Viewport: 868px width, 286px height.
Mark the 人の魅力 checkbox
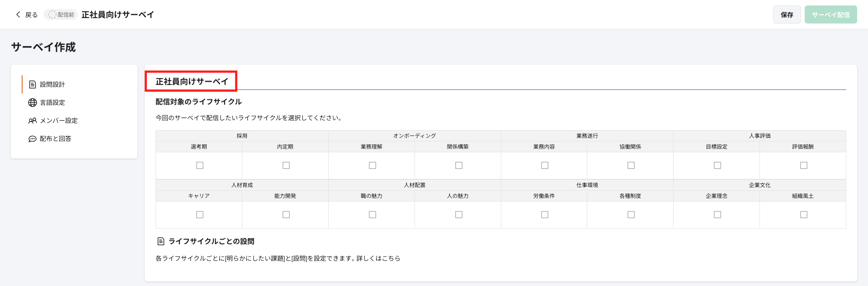tap(458, 215)
